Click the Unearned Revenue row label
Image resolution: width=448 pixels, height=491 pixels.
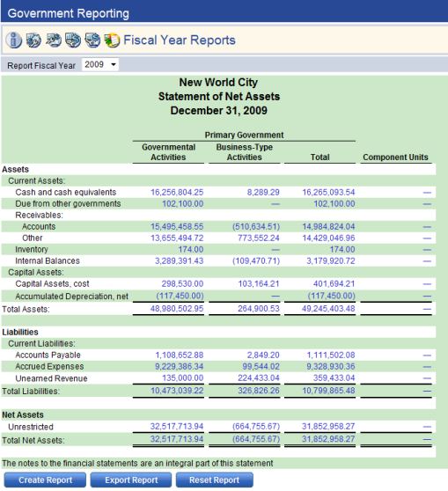[x=51, y=378]
